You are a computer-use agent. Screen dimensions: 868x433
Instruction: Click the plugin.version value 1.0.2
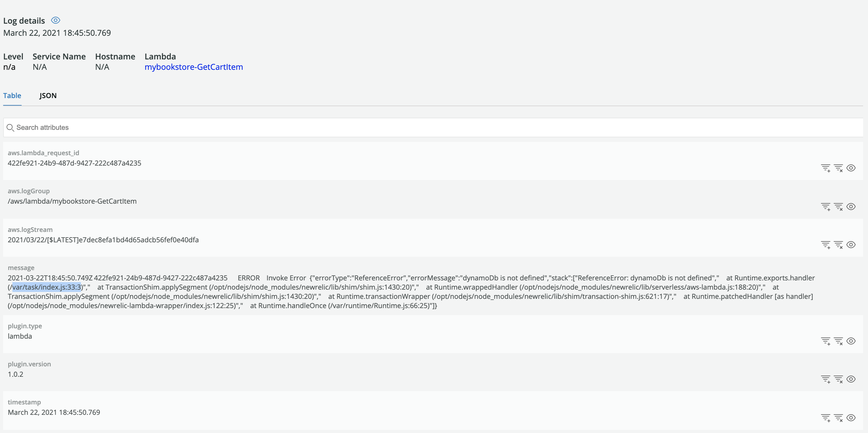[x=16, y=374]
